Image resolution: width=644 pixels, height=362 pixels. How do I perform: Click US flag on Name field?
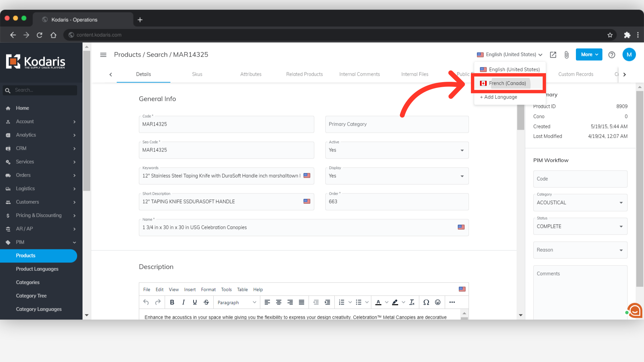coord(461,227)
